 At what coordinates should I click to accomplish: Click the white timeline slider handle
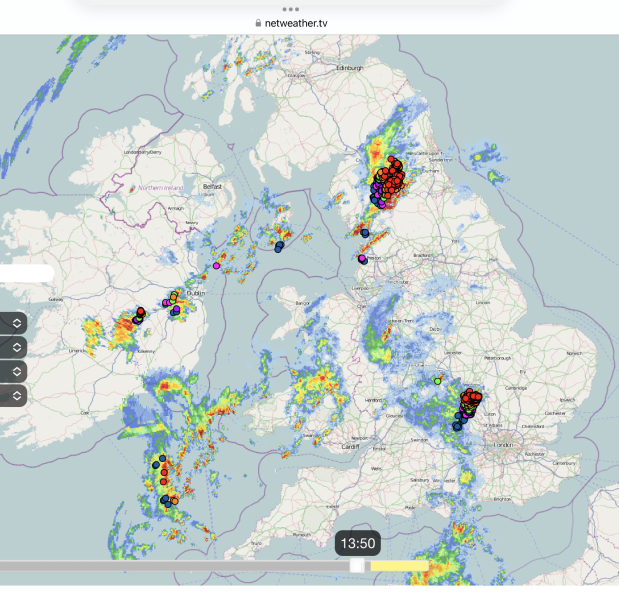357,566
